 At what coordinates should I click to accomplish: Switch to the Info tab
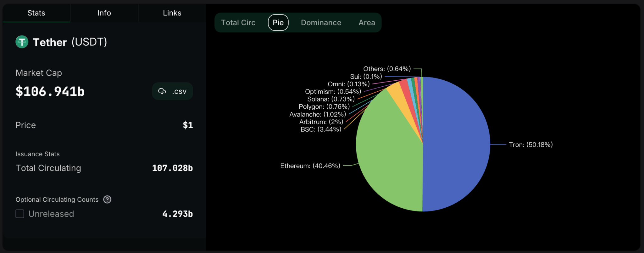click(104, 13)
